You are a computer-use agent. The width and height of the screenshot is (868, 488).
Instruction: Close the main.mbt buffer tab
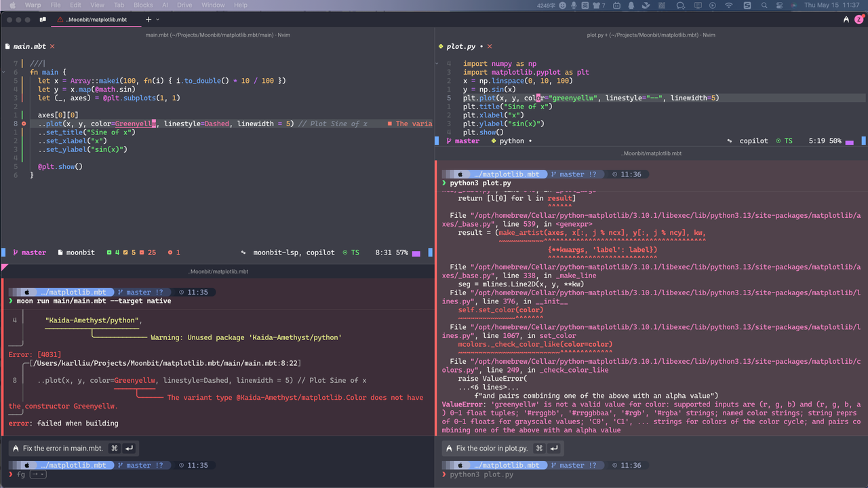[x=52, y=46]
